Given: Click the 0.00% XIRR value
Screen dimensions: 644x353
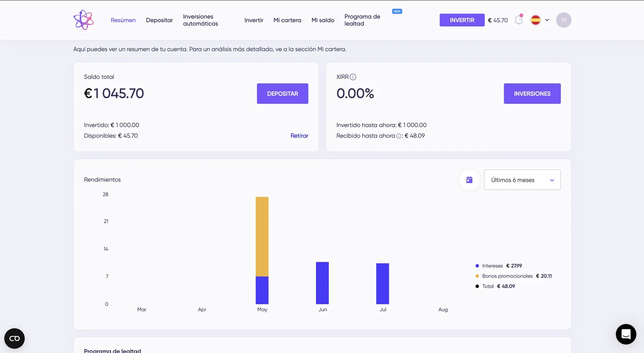Looking at the screenshot, I should pos(355,93).
